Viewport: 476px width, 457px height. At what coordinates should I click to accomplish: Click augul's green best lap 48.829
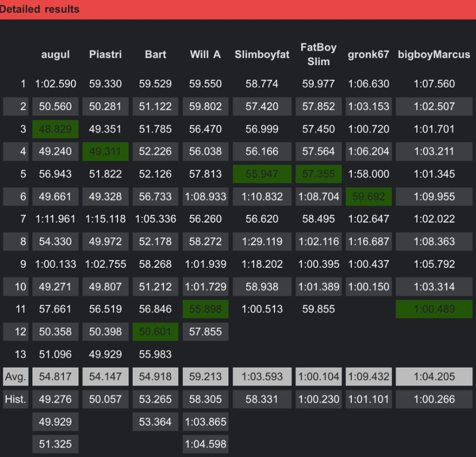click(x=55, y=129)
